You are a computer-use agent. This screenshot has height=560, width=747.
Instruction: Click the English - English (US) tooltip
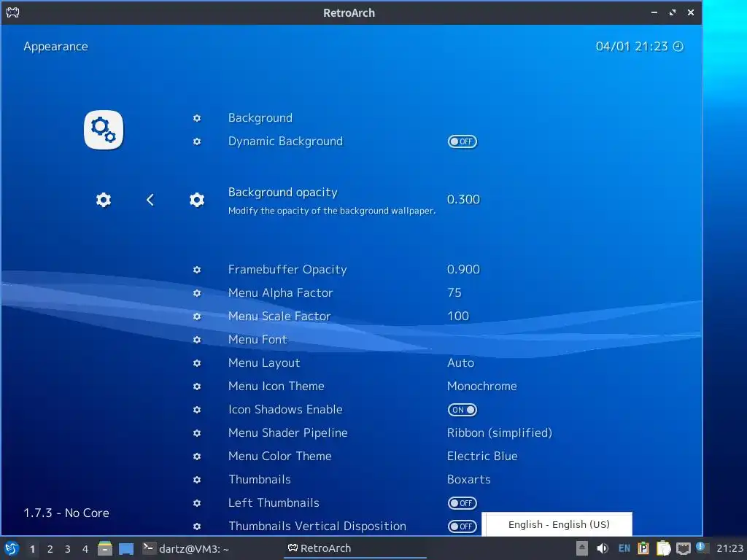tap(557, 524)
